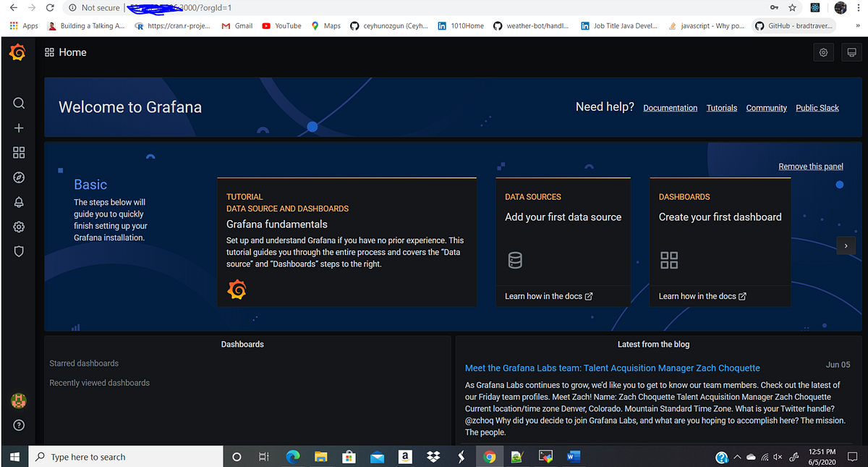Click the Grafana logo
The image size is (868, 467).
click(17, 52)
